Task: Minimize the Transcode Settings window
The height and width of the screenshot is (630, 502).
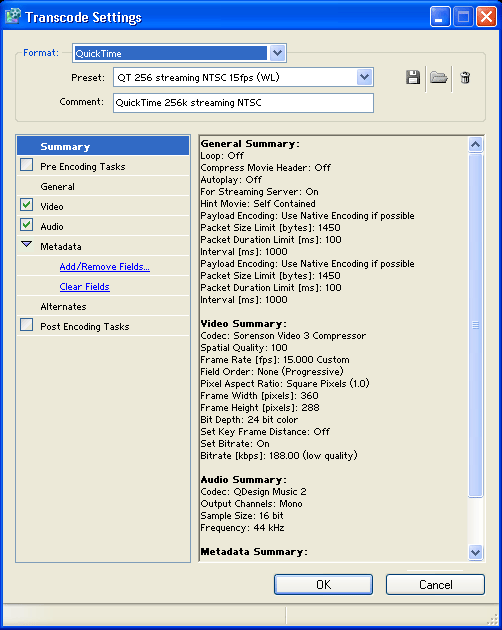Action: [440, 17]
